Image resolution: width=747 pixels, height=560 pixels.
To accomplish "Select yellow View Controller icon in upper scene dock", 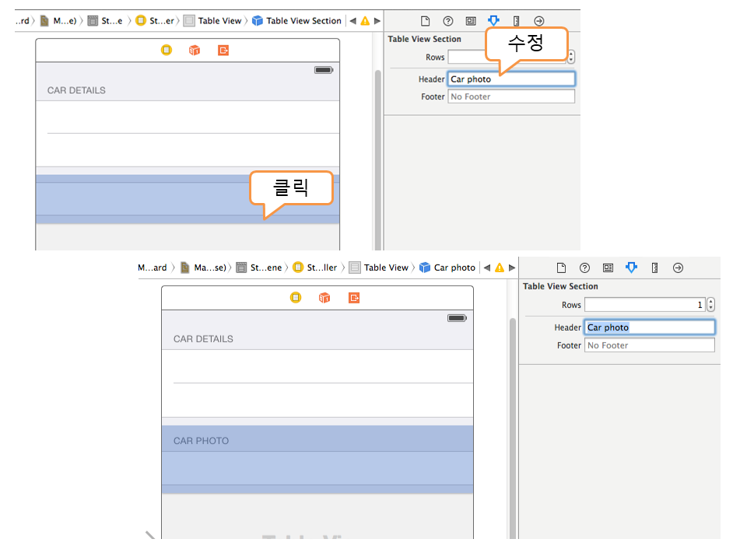I will pos(166,51).
